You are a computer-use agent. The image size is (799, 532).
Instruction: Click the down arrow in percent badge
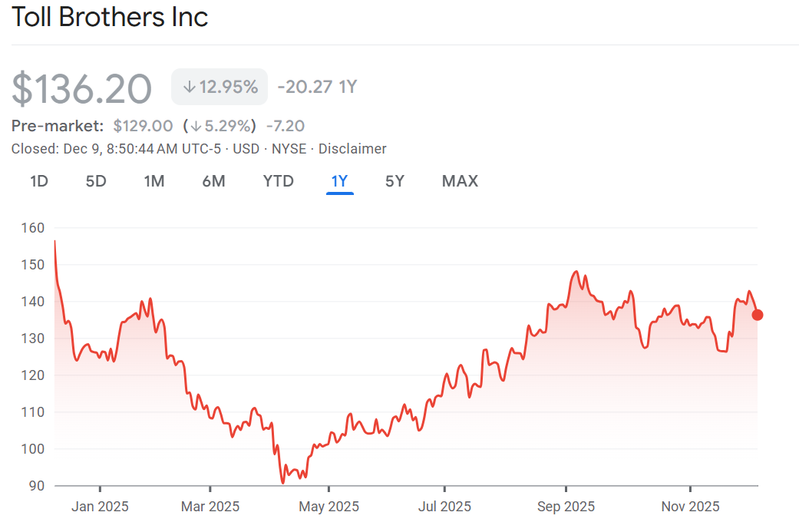click(189, 88)
